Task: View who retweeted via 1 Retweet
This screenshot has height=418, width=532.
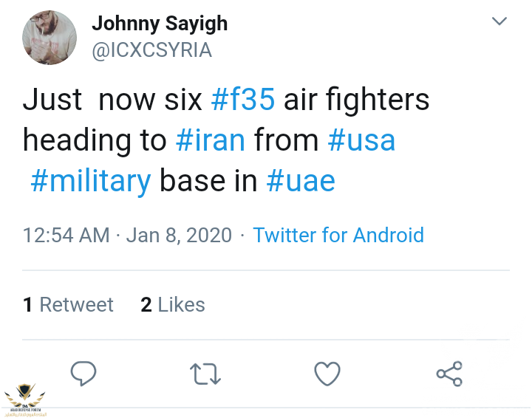Action: click(x=68, y=304)
